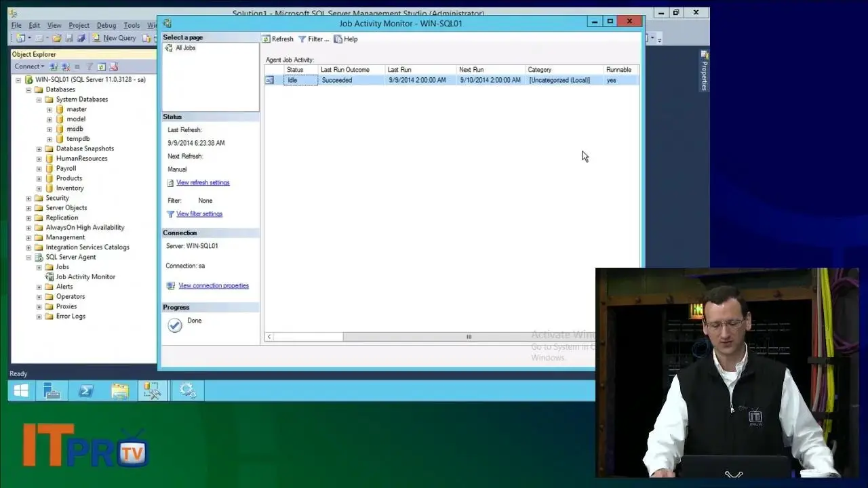
Task: Click the Open File folder icon in toolbar
Action: coord(58,38)
